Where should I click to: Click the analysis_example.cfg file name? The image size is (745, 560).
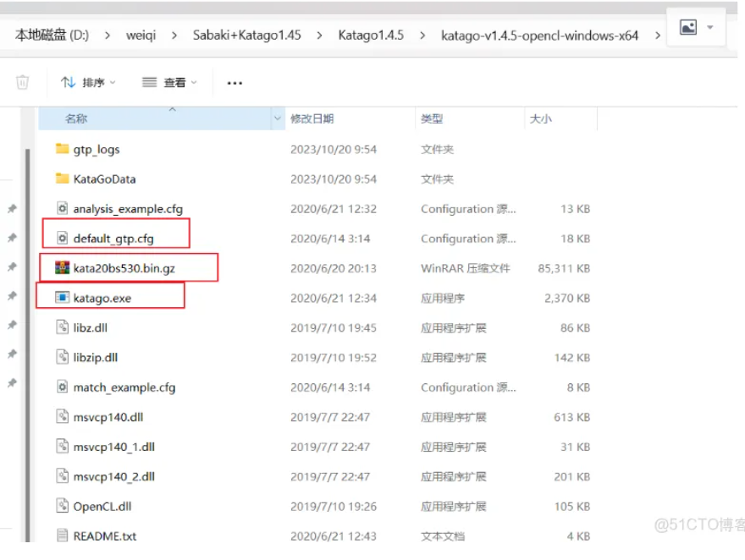tap(128, 209)
